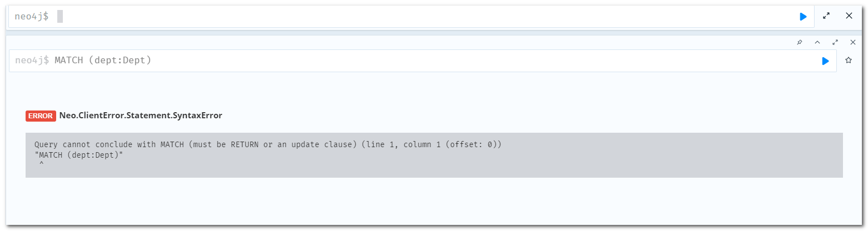
Task: Re-run the MATCH (dept:Dept) frame query
Action: tap(825, 61)
